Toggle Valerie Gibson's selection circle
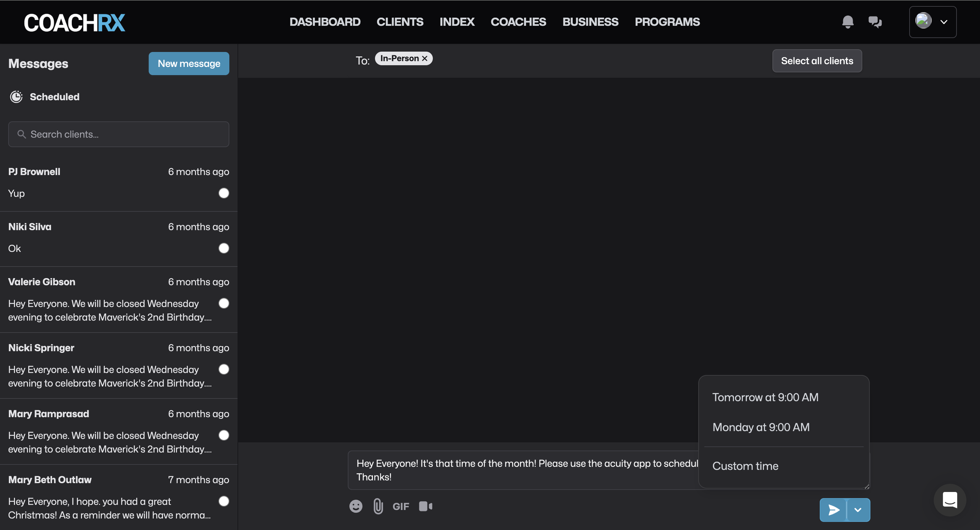The width and height of the screenshot is (980, 530). click(x=224, y=303)
